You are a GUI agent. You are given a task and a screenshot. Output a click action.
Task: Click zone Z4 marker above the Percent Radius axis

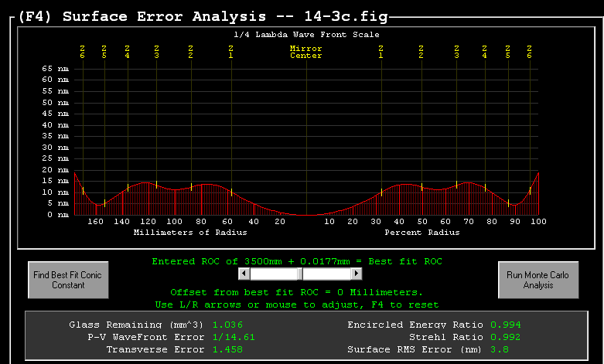[x=484, y=52]
